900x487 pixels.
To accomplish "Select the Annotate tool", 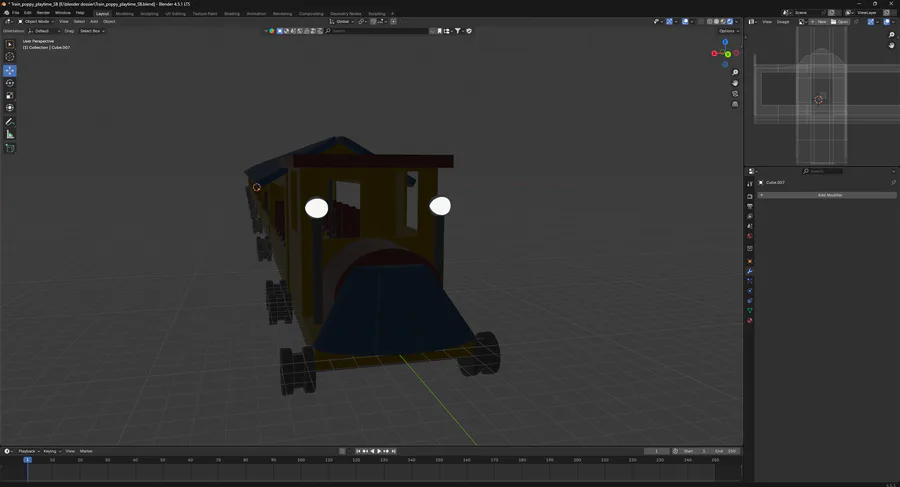I will point(10,122).
